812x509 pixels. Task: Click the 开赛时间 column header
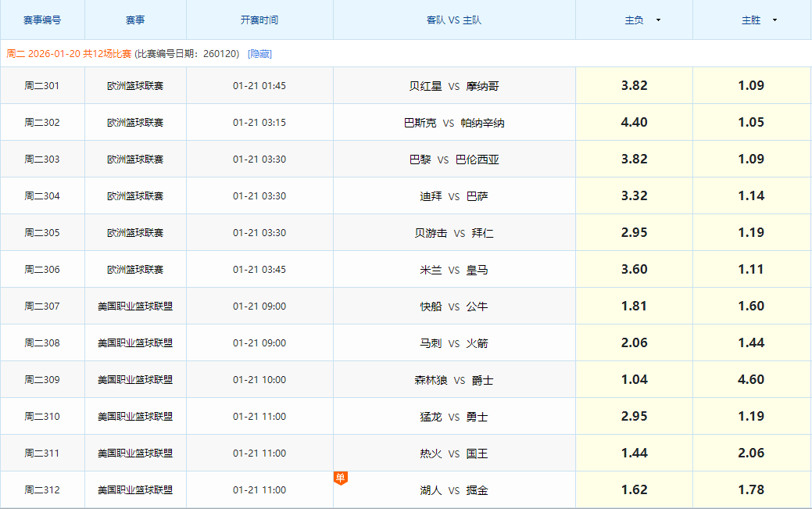pyautogui.click(x=259, y=20)
